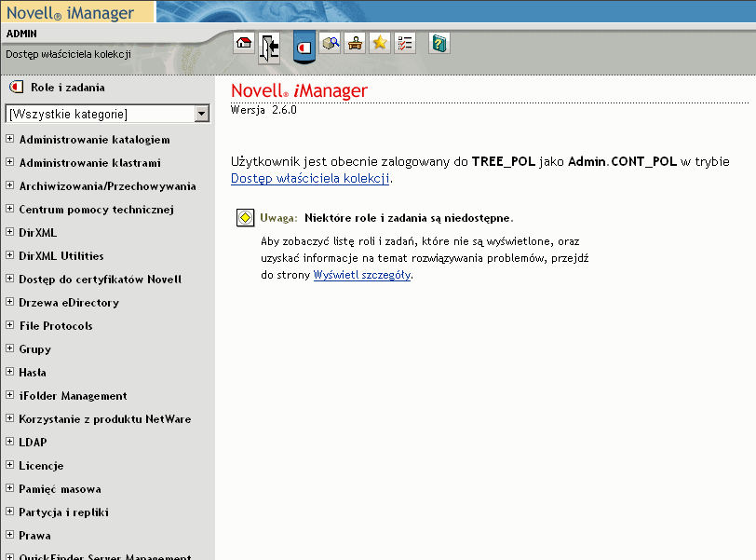Open the Preferences checklist icon
This screenshot has height=560, width=756.
coord(405,44)
